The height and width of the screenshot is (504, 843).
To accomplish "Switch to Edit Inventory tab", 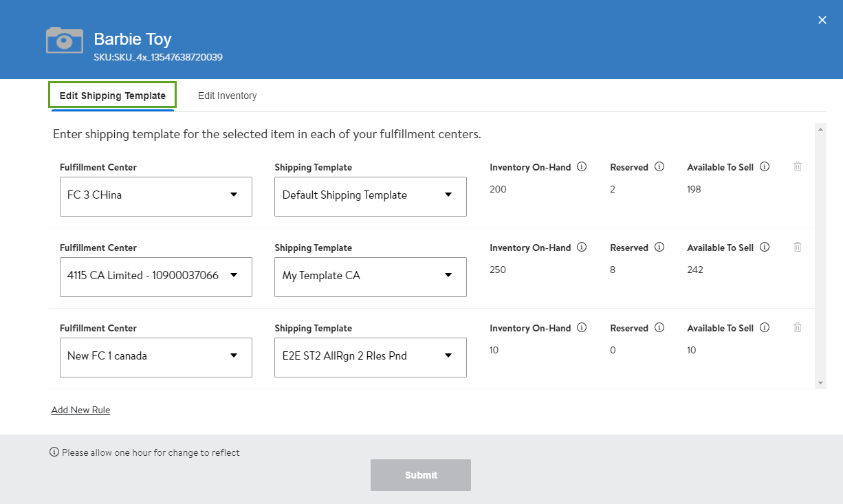I will [228, 96].
